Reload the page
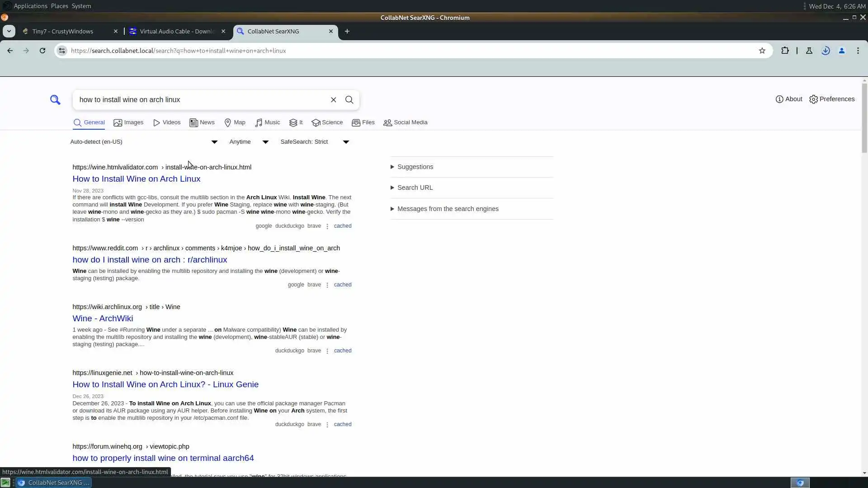Viewport: 868px width, 488px height. point(42,51)
